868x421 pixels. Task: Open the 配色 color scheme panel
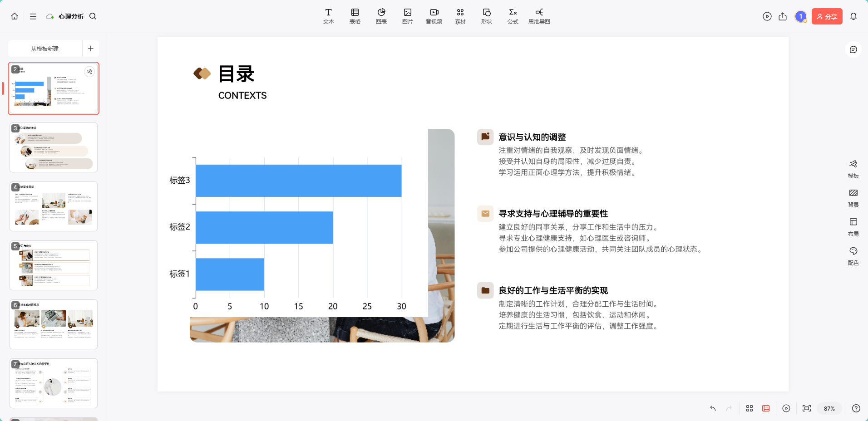[853, 256]
